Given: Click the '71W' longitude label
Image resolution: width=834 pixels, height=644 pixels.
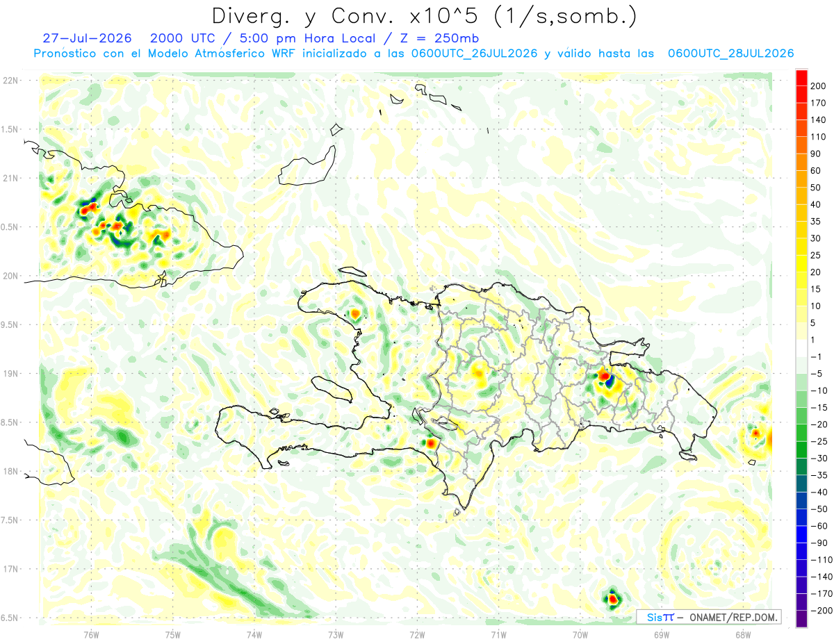Looking at the screenshot, I should (498, 634).
